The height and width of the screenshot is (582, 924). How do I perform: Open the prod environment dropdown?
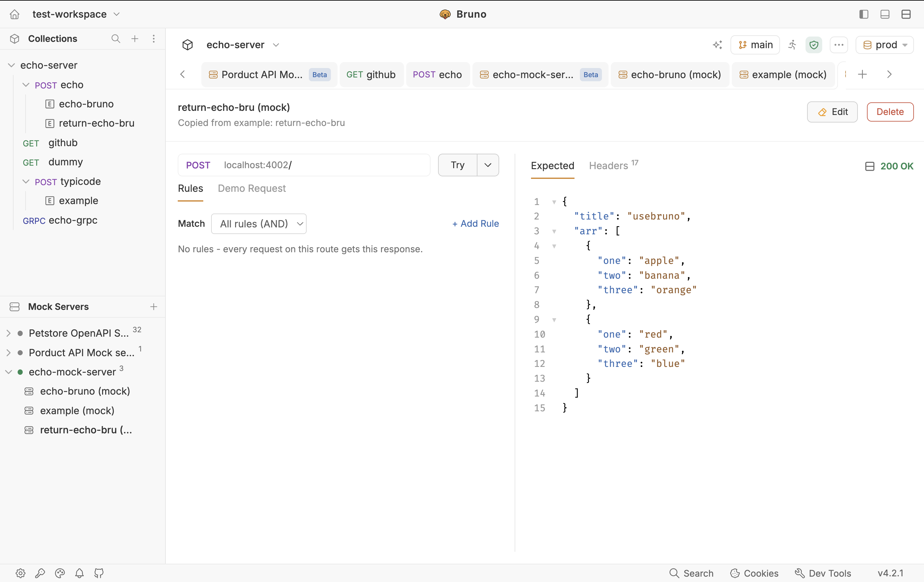885,45
